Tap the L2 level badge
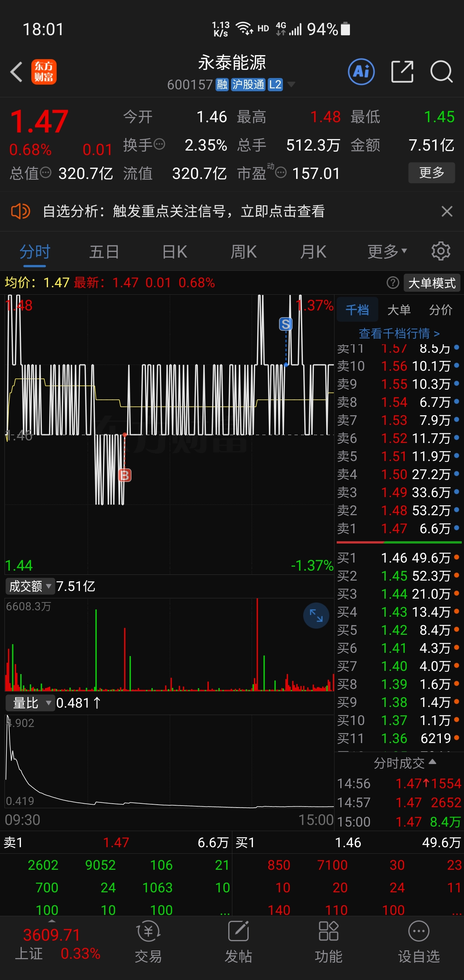This screenshot has width=464, height=980. [275, 84]
